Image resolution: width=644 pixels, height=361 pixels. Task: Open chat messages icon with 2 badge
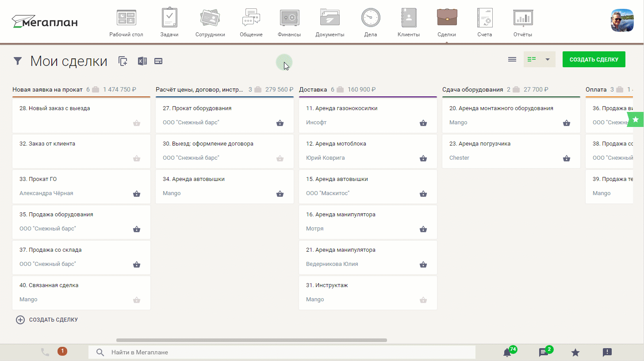(544, 353)
